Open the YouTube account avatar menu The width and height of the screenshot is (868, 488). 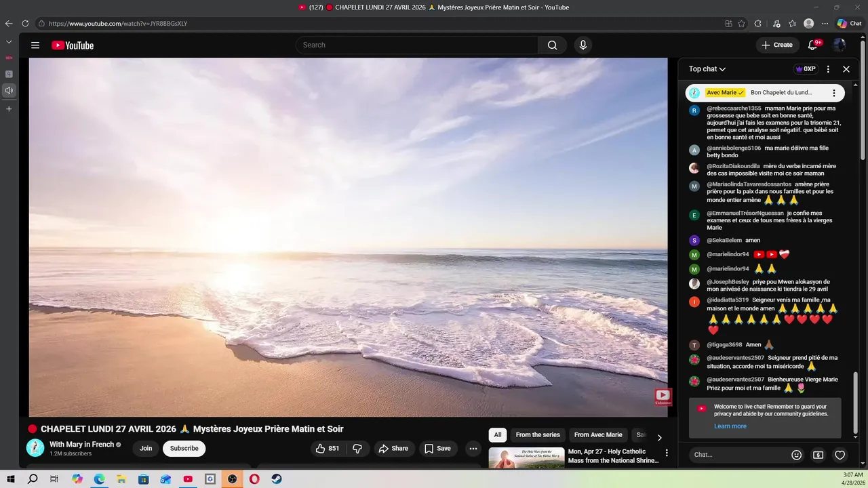point(840,45)
